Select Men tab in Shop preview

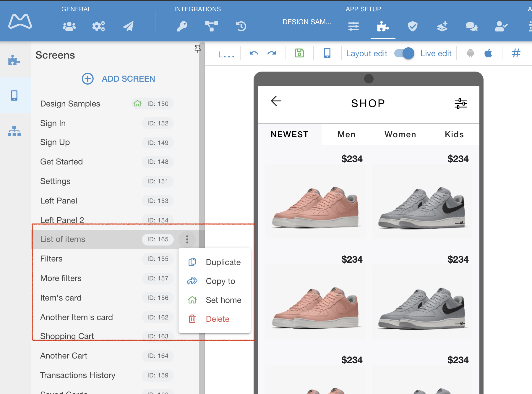[346, 135]
